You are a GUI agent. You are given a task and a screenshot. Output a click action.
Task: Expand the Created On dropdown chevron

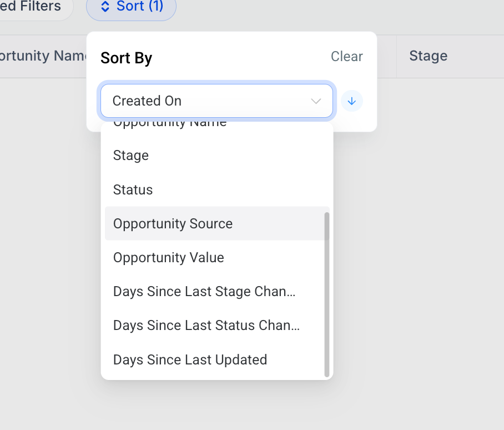pos(316,101)
